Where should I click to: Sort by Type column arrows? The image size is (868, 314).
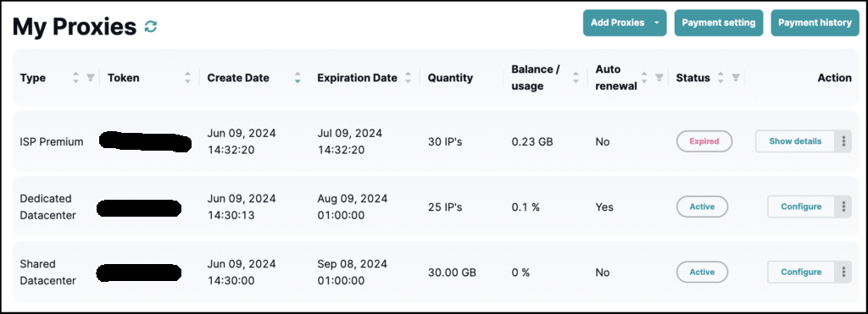pyautogui.click(x=75, y=78)
